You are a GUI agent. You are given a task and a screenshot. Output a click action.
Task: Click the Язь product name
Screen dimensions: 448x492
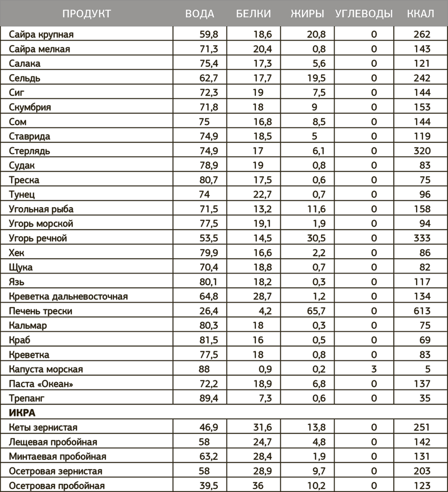(16, 282)
